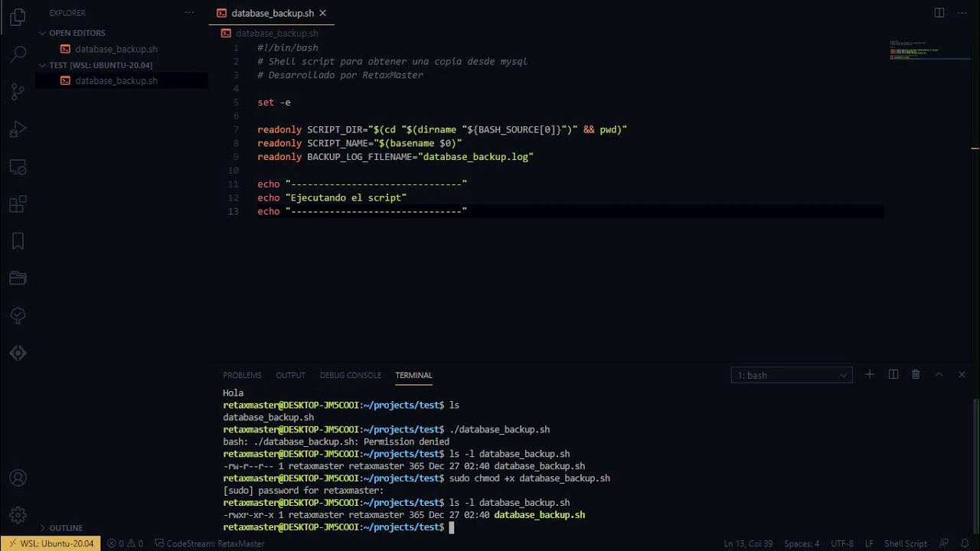Switch to the Problems tab

pyautogui.click(x=242, y=375)
